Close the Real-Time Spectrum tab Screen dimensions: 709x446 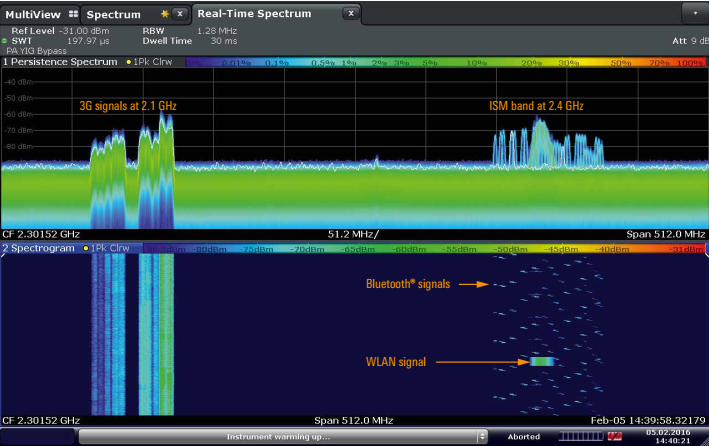(349, 14)
